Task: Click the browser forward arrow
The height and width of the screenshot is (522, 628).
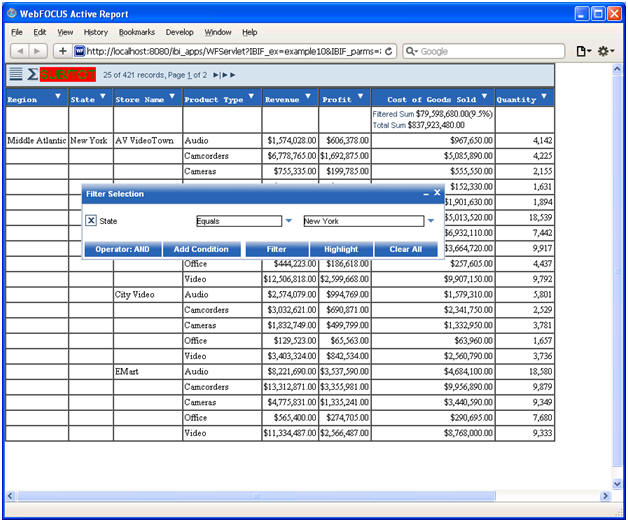Action: click(37, 51)
